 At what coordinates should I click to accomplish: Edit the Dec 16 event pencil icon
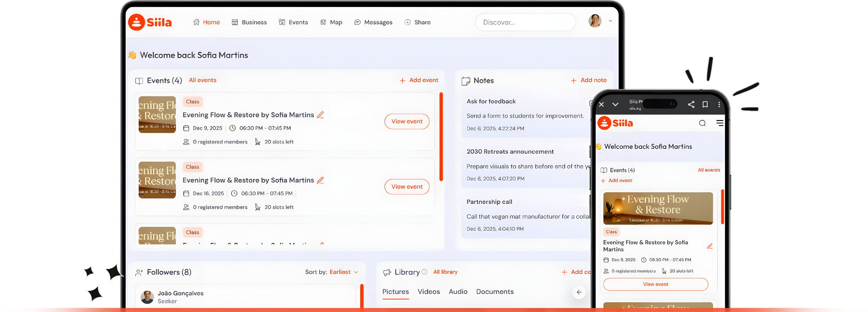[320, 180]
